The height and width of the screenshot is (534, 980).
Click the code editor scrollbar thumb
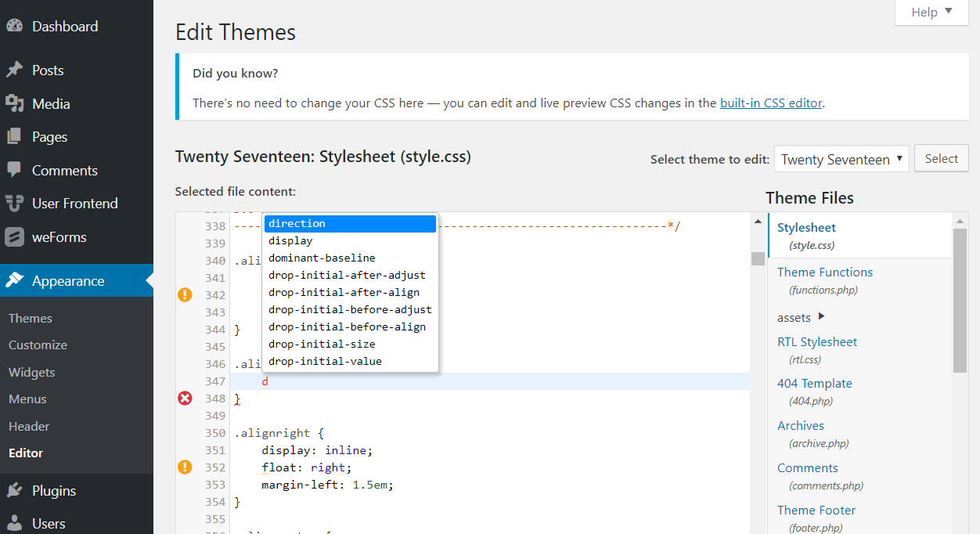click(758, 258)
